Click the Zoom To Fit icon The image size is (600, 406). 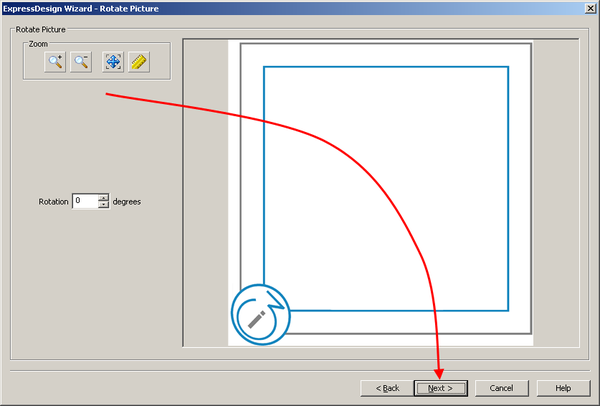(113, 62)
